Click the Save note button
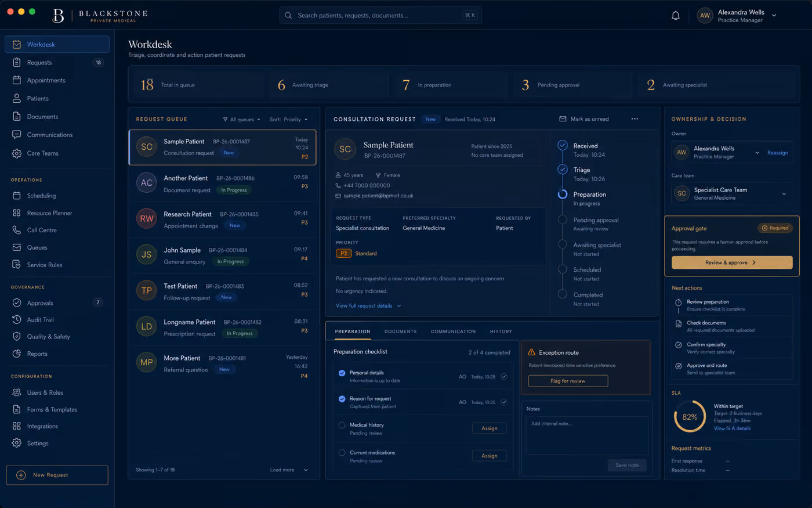Screen dimensions: 812x508 pos(627,465)
